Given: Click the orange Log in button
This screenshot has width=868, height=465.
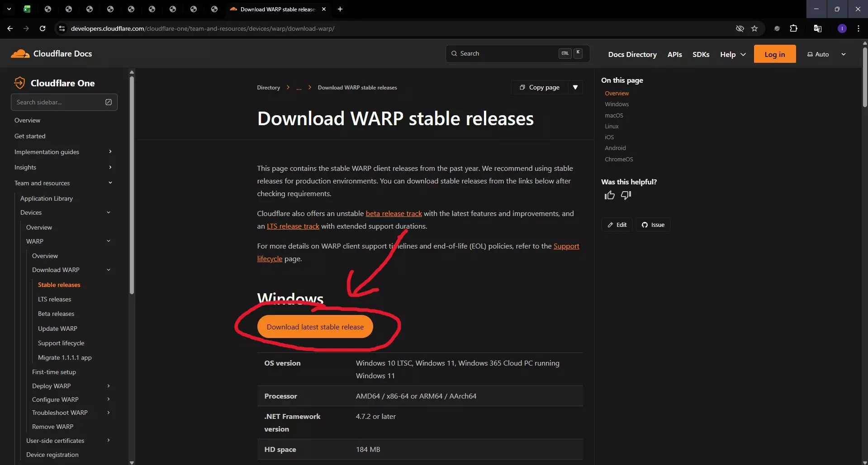Looking at the screenshot, I should (775, 54).
